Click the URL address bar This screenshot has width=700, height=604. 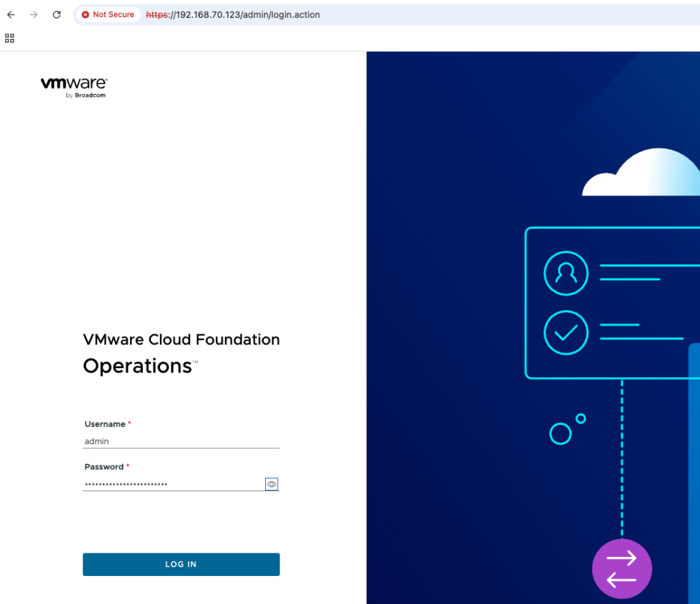(x=410, y=14)
